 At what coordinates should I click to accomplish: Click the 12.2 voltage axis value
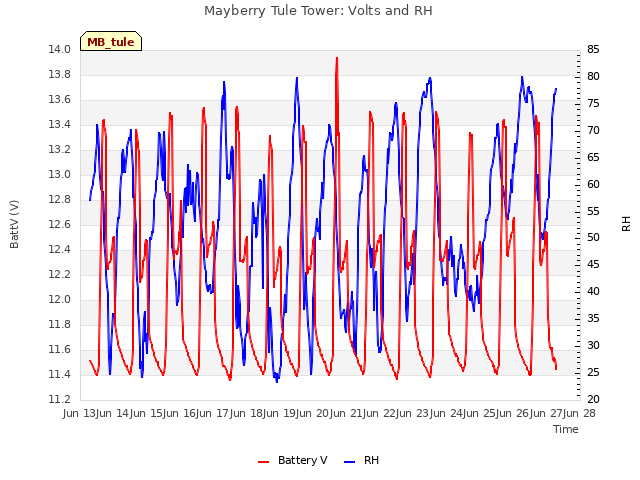point(60,275)
